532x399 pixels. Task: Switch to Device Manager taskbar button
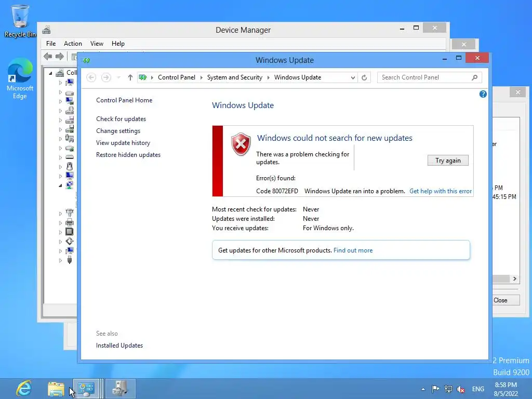click(120, 389)
